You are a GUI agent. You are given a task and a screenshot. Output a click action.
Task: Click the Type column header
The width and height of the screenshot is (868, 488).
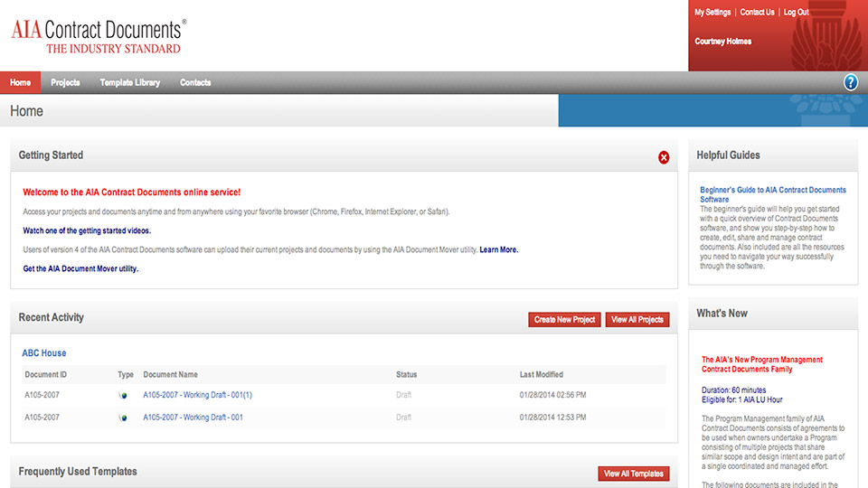(126, 374)
